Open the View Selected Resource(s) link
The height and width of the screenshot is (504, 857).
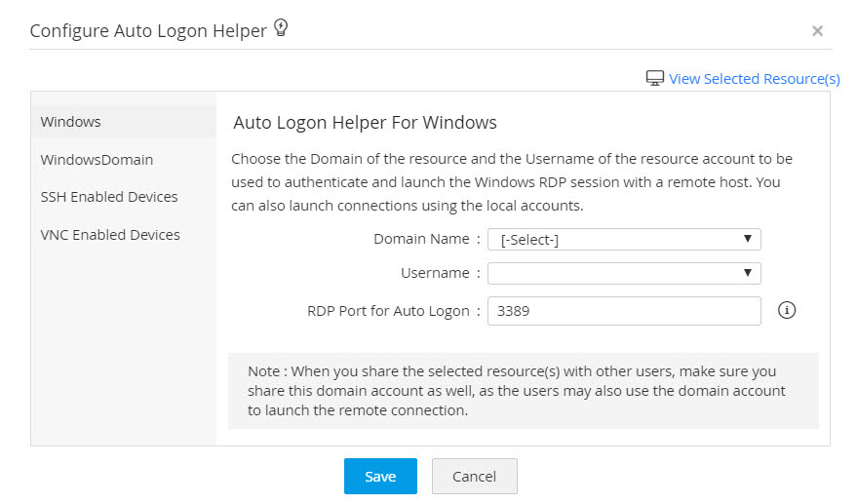pyautogui.click(x=754, y=79)
